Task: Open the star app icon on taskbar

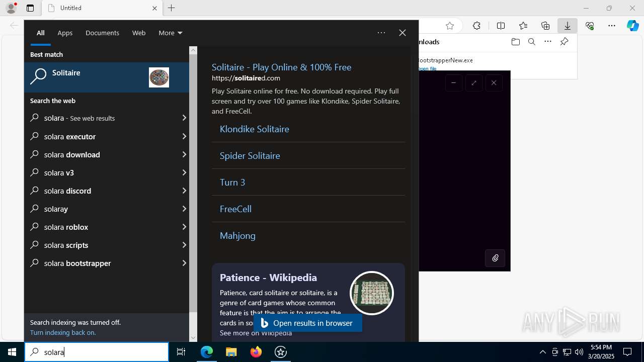Action: pos(281,352)
